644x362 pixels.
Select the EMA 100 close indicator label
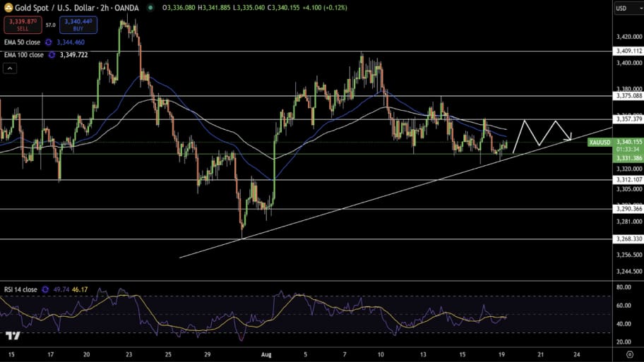[x=24, y=55]
